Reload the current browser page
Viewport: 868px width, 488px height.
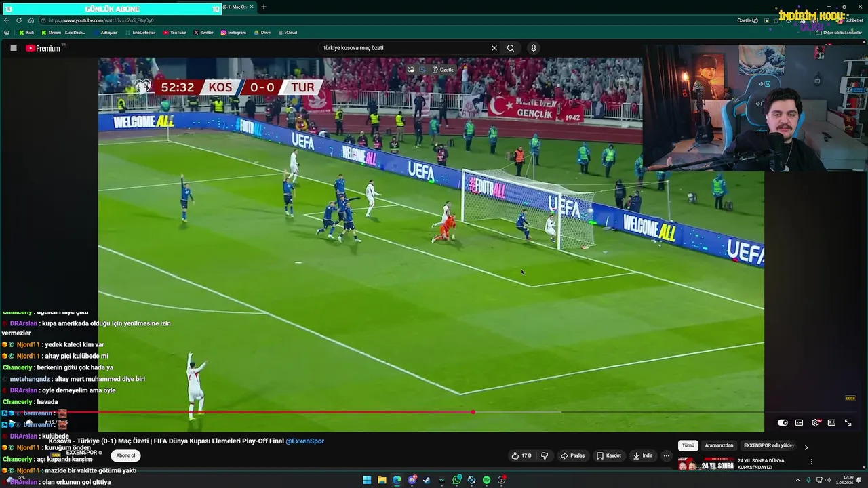(18, 20)
